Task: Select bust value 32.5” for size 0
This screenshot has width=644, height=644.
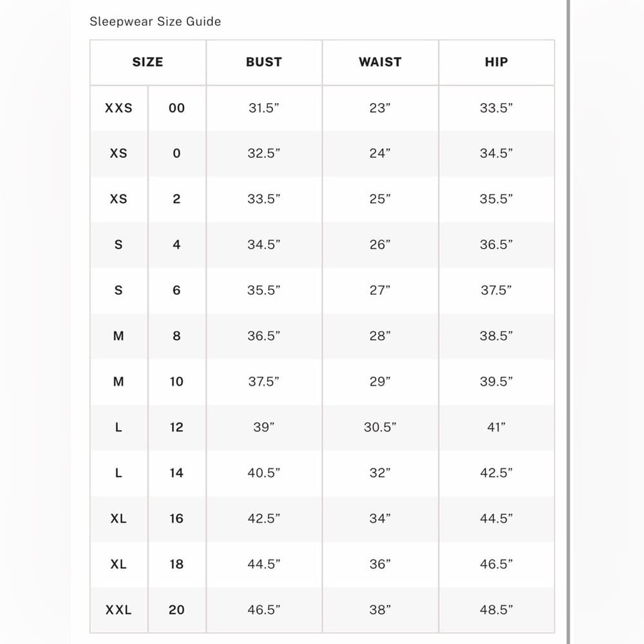Action: [263, 153]
